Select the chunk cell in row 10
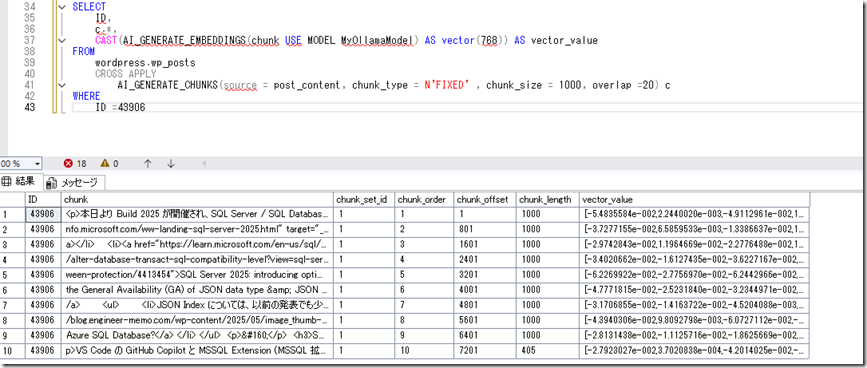Viewport: 867px width, 368px height. (197, 351)
